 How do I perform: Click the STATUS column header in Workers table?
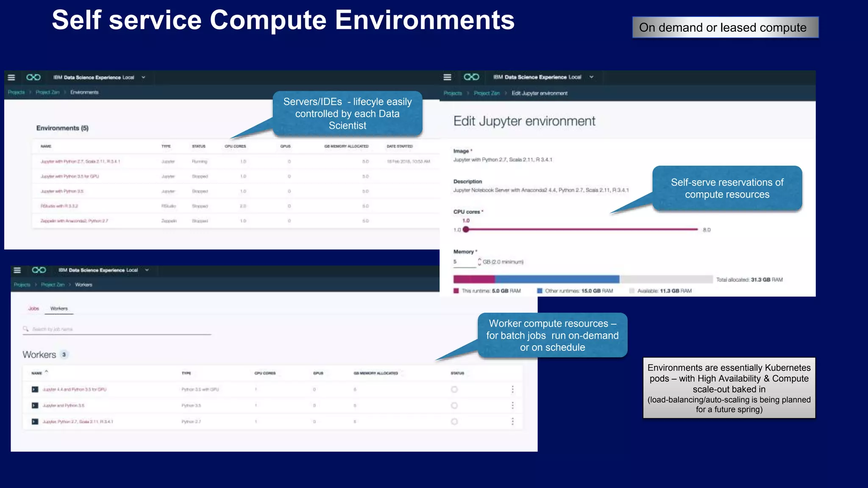tap(457, 373)
